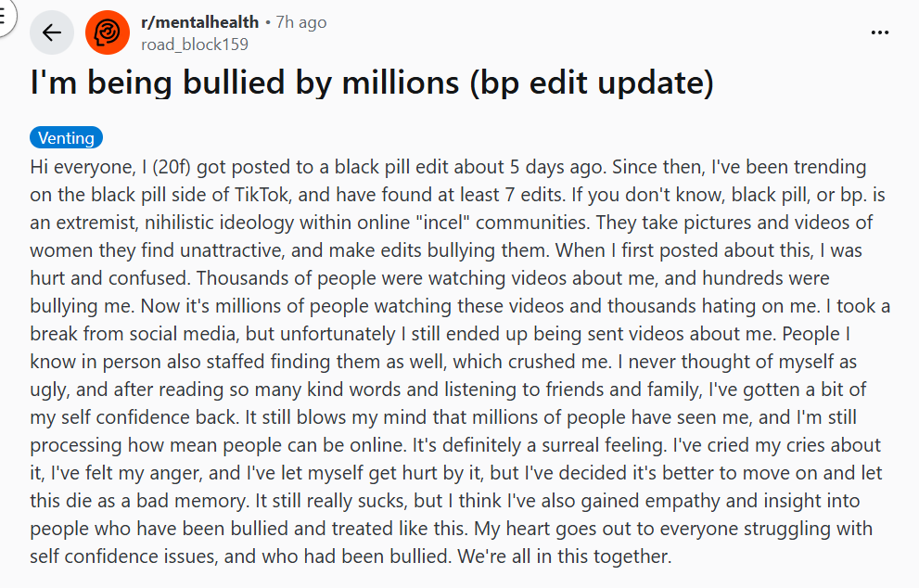919x588 pixels.
Task: Click "(bp edit update)" in the title
Action: (592, 83)
